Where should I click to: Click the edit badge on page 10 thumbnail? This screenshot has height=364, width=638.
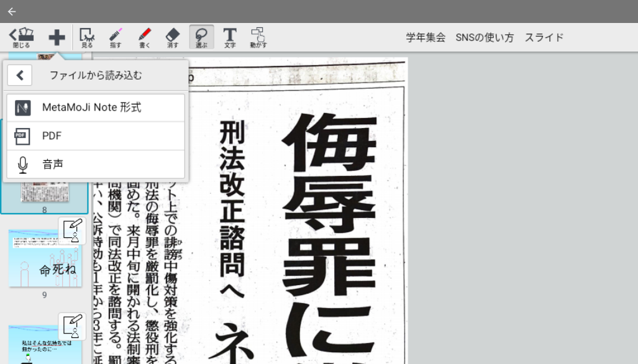click(x=72, y=325)
